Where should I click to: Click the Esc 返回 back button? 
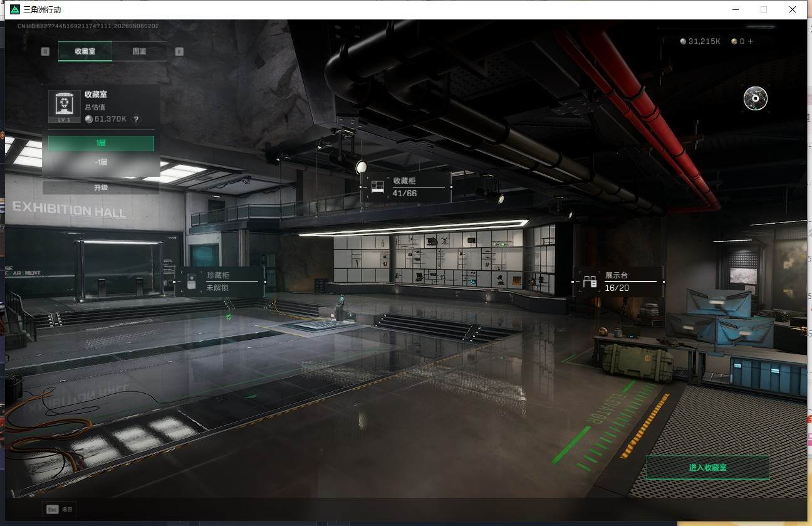coord(60,509)
